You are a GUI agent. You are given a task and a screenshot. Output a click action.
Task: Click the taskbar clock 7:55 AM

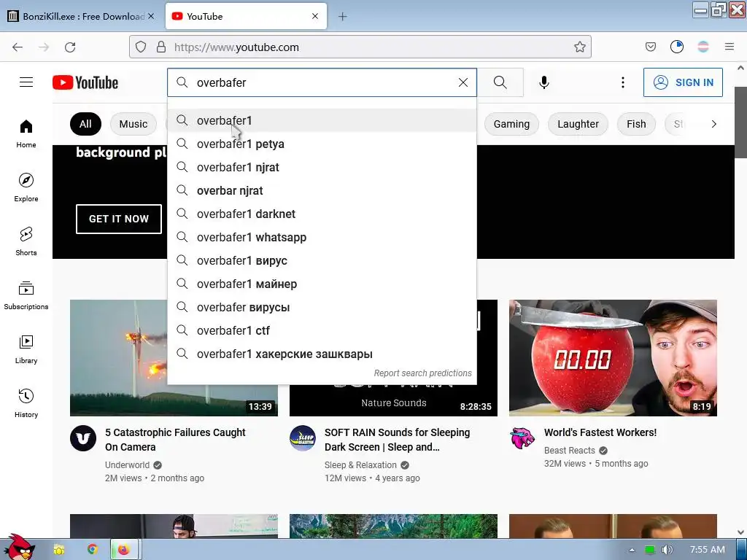708,550
